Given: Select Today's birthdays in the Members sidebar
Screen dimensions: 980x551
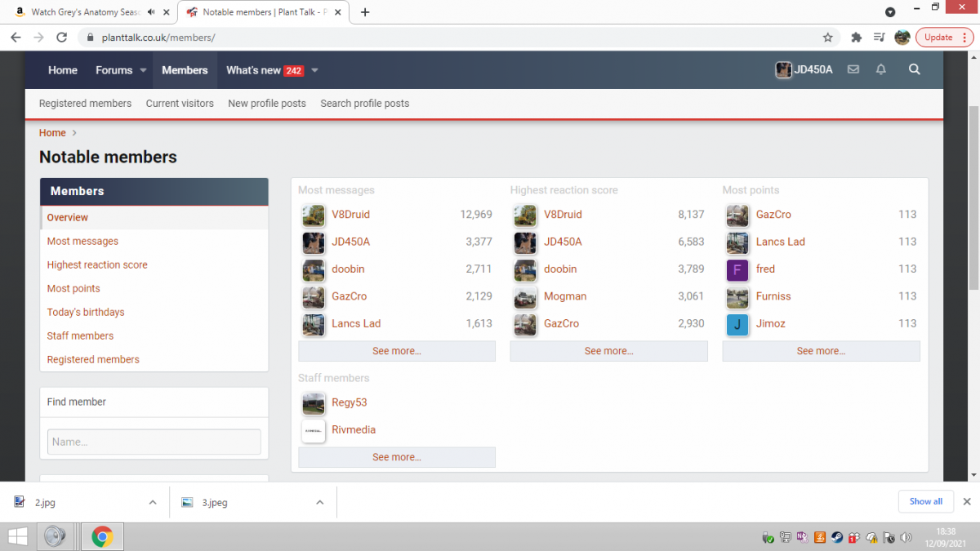Looking at the screenshot, I should coord(86,312).
